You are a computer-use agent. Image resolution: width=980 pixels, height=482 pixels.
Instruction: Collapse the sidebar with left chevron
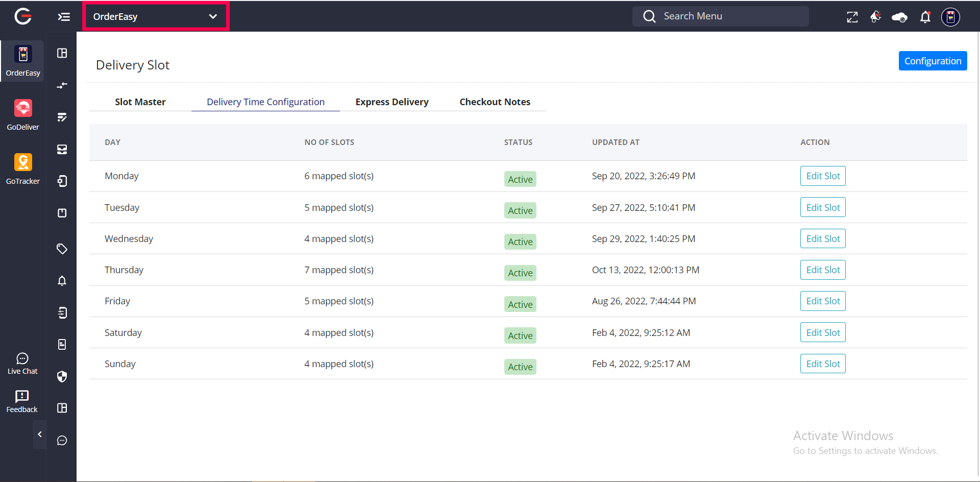pos(40,435)
